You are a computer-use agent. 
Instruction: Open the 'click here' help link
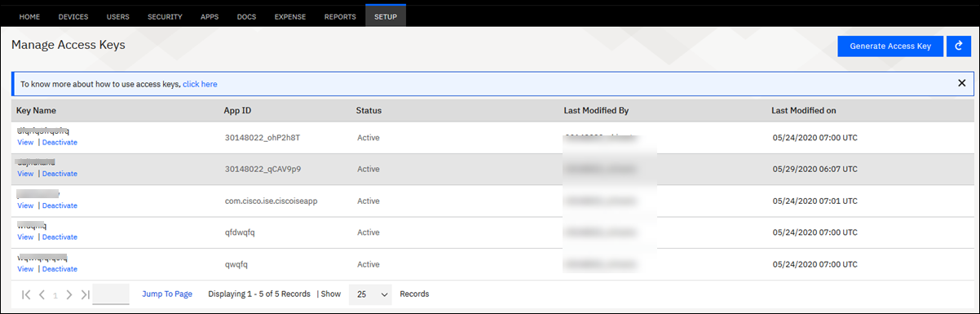coord(200,84)
